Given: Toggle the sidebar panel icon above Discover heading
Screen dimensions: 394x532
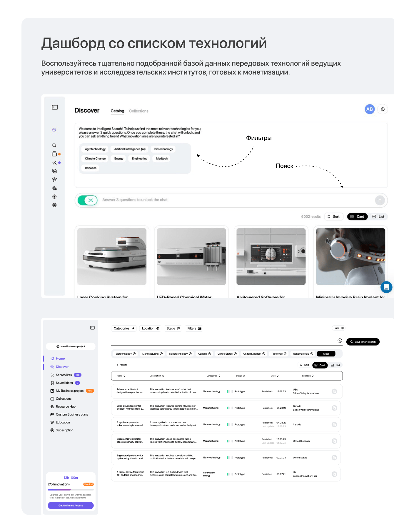Looking at the screenshot, I should click(55, 107).
